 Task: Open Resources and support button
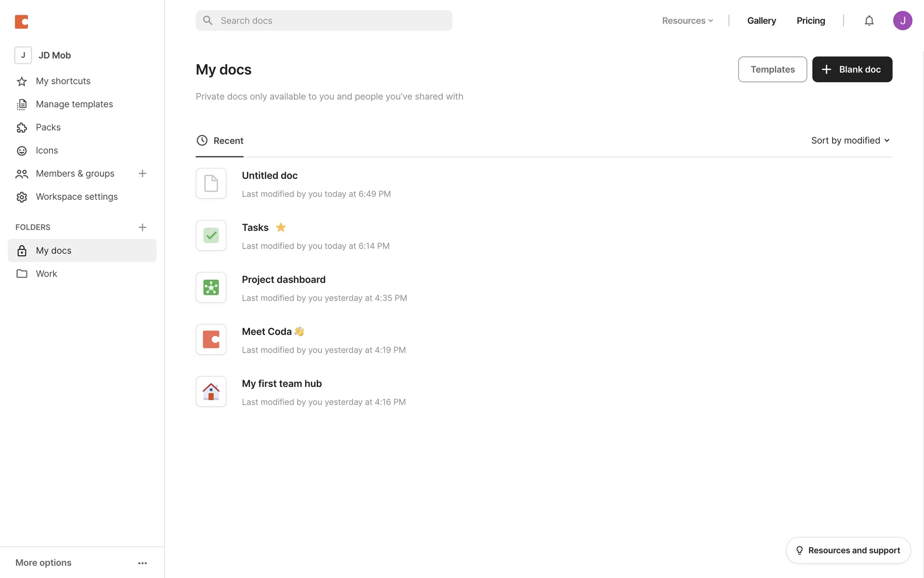[x=848, y=551]
